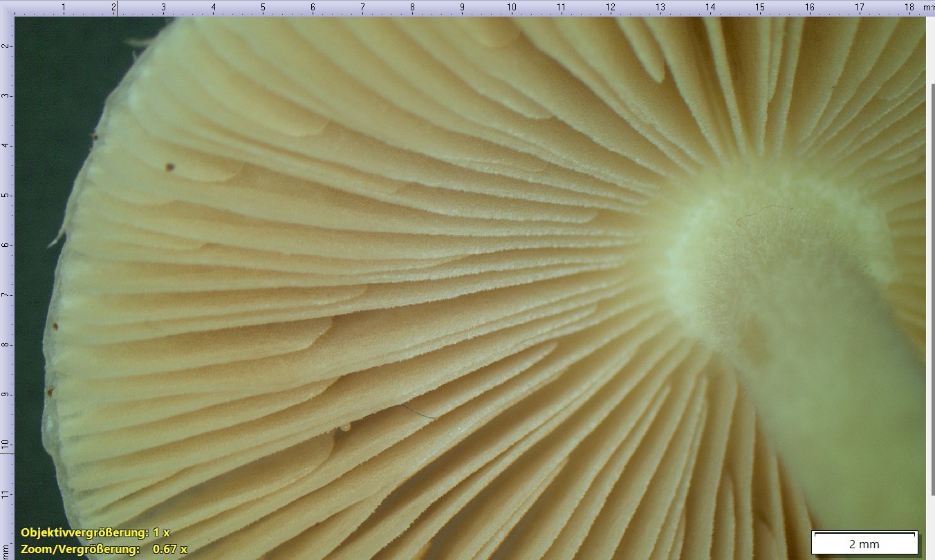
Task: Click the 3 mark on the vertical ruler
Action: [x=6, y=95]
